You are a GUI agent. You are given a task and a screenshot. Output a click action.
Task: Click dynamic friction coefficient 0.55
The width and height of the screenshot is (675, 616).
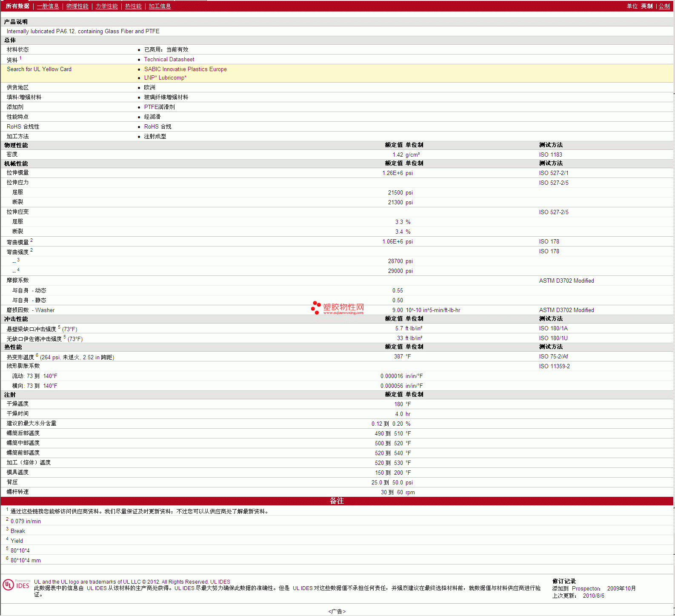tap(398, 291)
